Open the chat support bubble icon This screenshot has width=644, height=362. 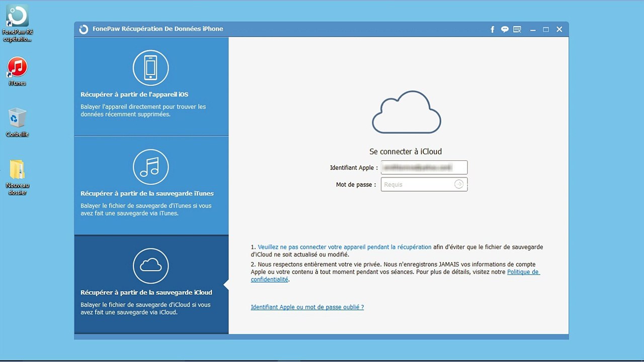pos(505,30)
